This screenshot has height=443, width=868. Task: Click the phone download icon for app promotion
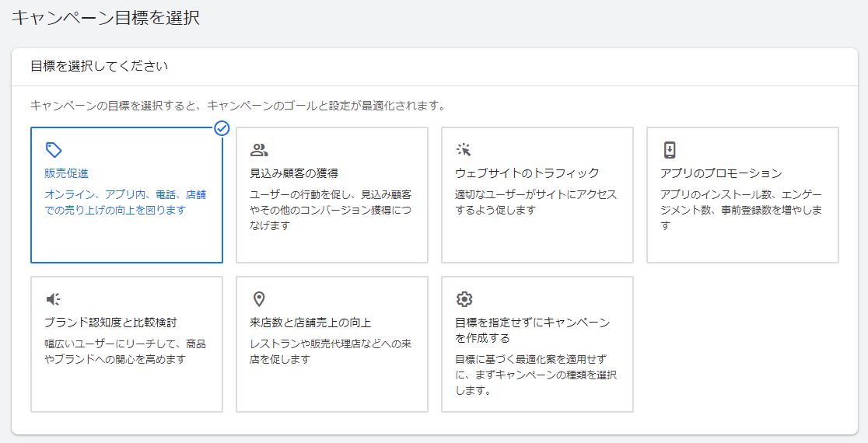669,149
